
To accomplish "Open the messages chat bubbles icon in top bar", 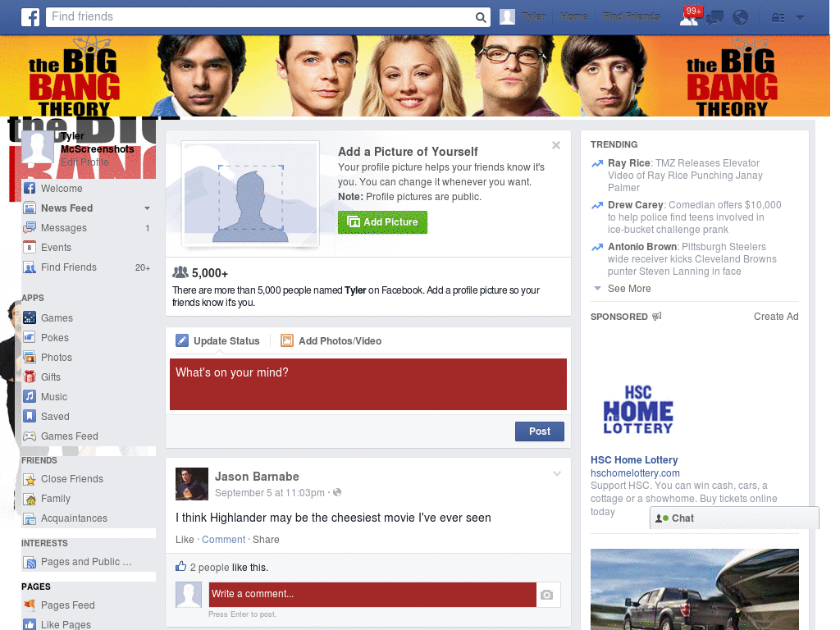I will coord(714,18).
